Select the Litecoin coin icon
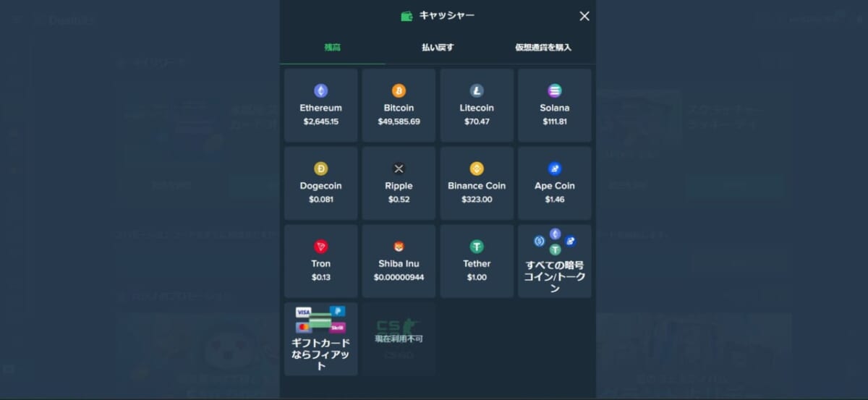The image size is (868, 400). pos(477,90)
